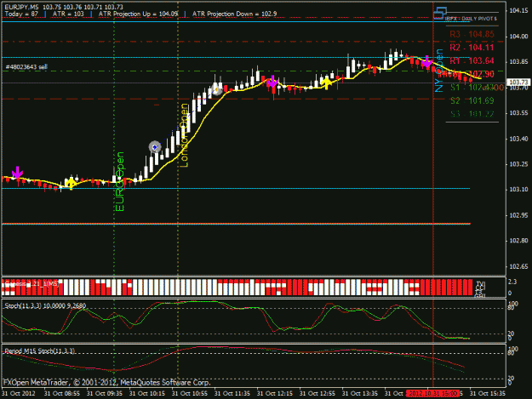Click the 103.25 price scale label
The width and height of the screenshot is (532, 399).
pos(518,164)
